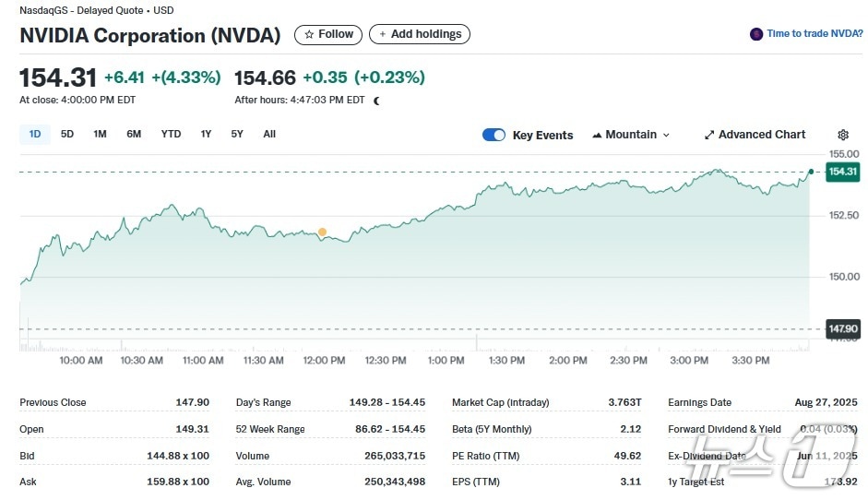The height and width of the screenshot is (500, 868).
Task: Switch to the 5D time range
Action: [x=67, y=134]
